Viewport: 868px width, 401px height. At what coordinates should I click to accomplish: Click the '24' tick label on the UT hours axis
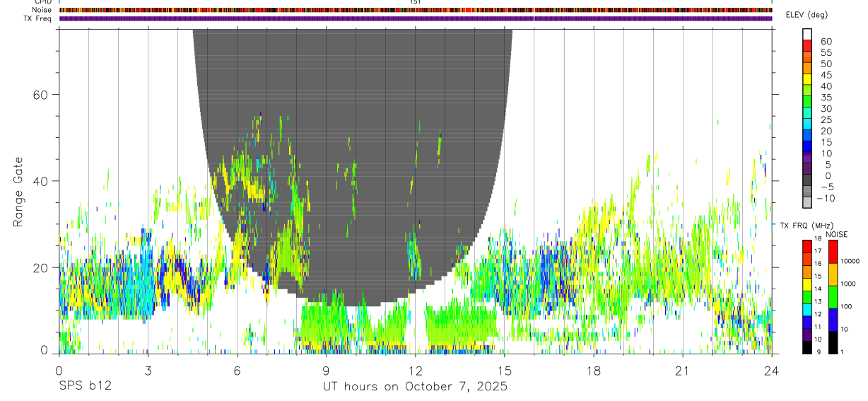(772, 371)
